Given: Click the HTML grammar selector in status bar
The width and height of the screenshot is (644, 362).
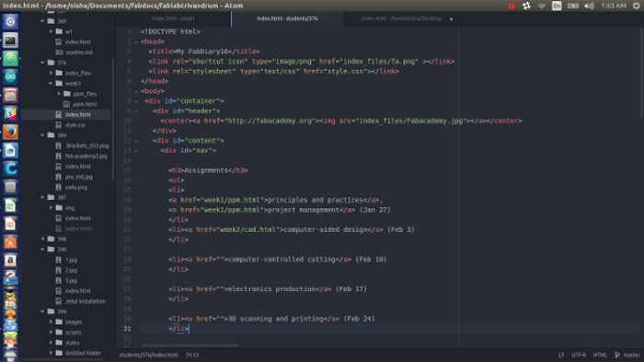Looking at the screenshot, I should pyautogui.click(x=600, y=355).
